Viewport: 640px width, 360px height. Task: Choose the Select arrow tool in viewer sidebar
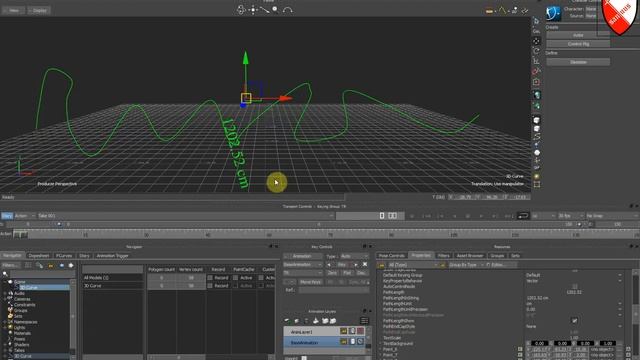(536, 21)
